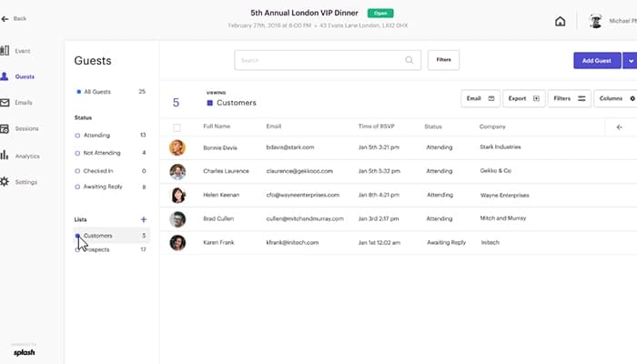The width and height of the screenshot is (637, 364).
Task: Toggle the select-all checkbox in table header
Action: point(177,127)
